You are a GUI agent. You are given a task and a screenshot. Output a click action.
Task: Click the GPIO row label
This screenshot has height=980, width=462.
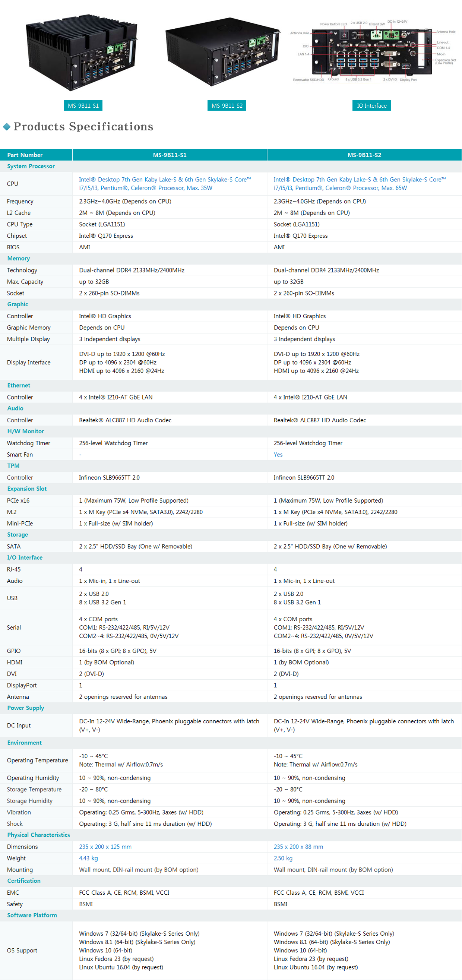(x=14, y=651)
